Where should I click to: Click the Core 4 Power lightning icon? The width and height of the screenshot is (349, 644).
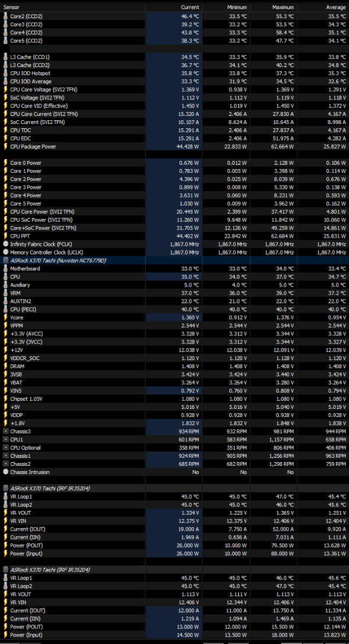[6, 195]
